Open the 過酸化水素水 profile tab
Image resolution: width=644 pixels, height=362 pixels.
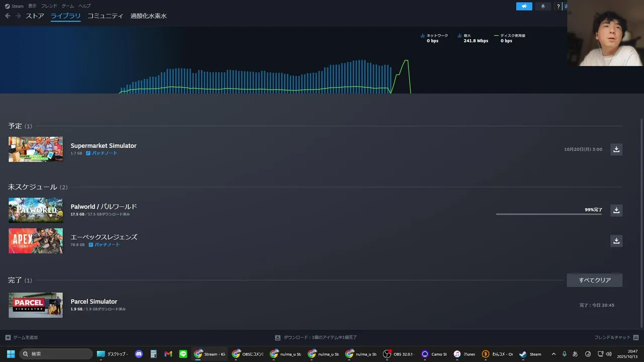[x=148, y=16]
